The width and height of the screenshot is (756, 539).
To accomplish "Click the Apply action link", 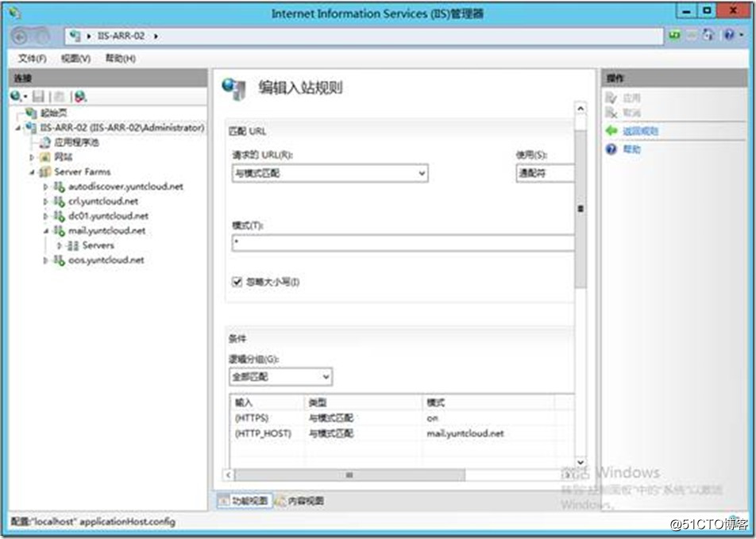I will (x=631, y=98).
